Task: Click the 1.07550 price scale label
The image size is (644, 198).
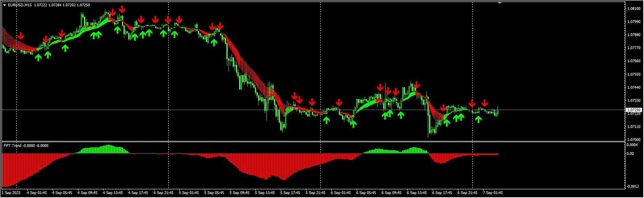Action: pyautogui.click(x=634, y=74)
